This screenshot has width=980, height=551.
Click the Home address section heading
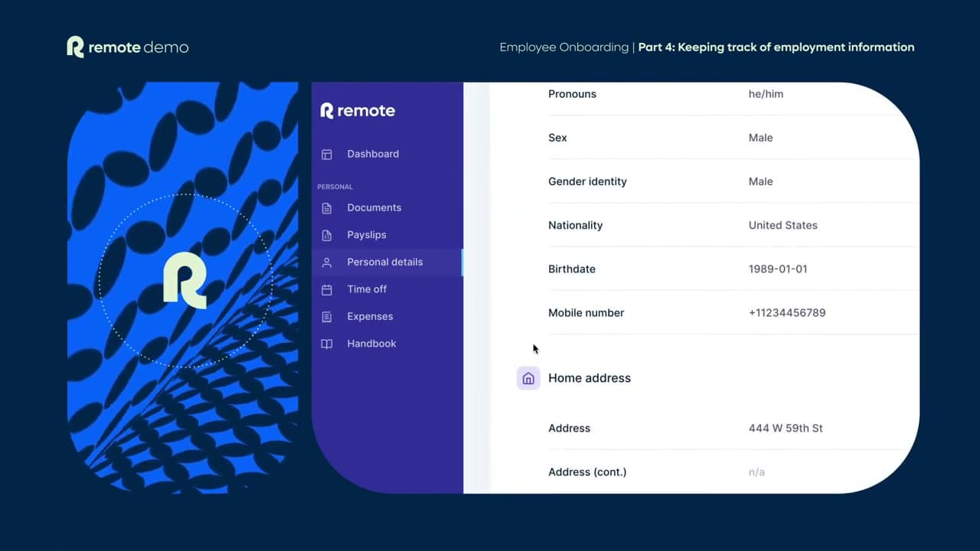tap(590, 378)
